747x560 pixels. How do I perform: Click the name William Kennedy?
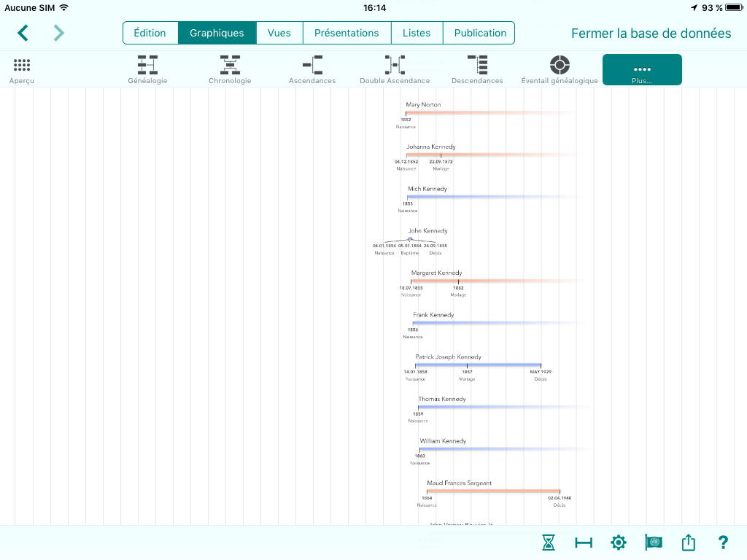443,441
